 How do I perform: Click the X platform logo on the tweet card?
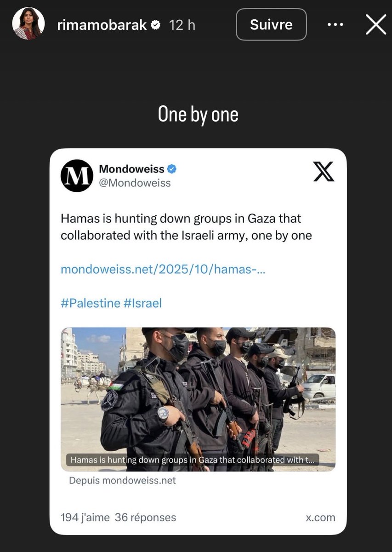pyautogui.click(x=324, y=172)
